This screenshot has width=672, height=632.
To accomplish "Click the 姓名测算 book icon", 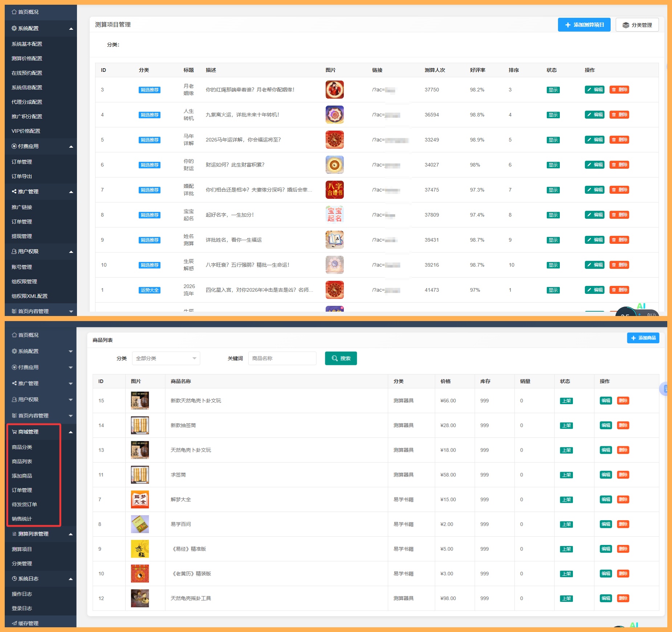I will (x=334, y=240).
